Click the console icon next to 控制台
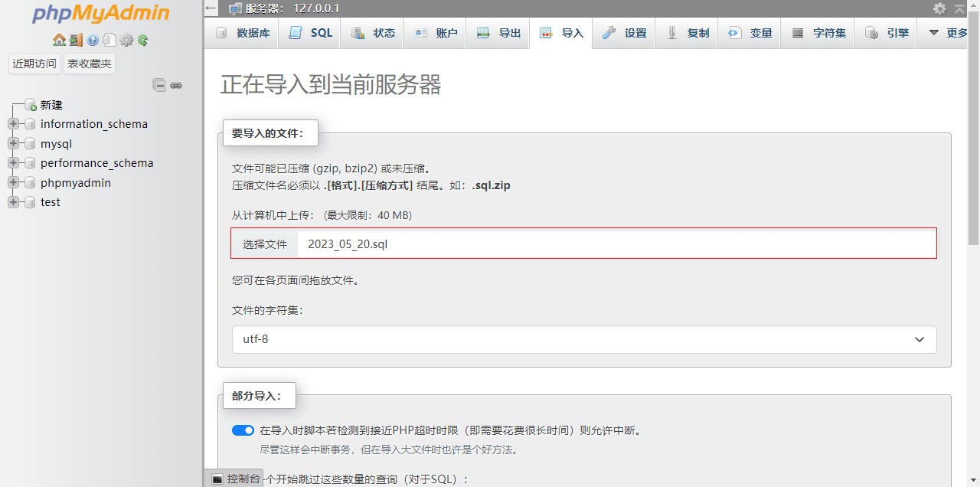980x487 pixels. [217, 479]
